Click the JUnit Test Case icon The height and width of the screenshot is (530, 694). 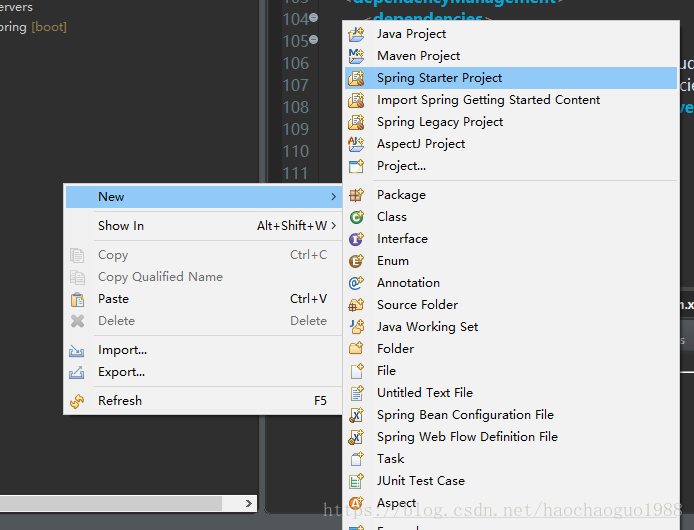[x=356, y=481]
